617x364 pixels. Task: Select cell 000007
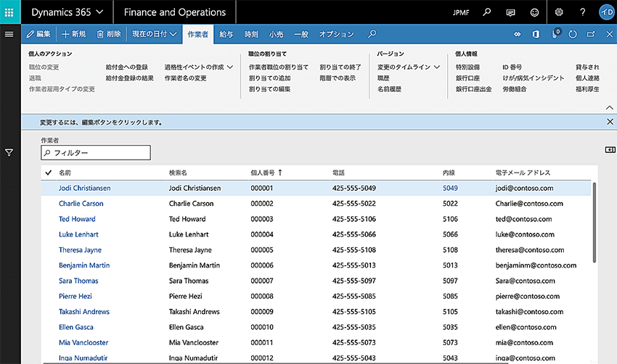[x=262, y=281]
